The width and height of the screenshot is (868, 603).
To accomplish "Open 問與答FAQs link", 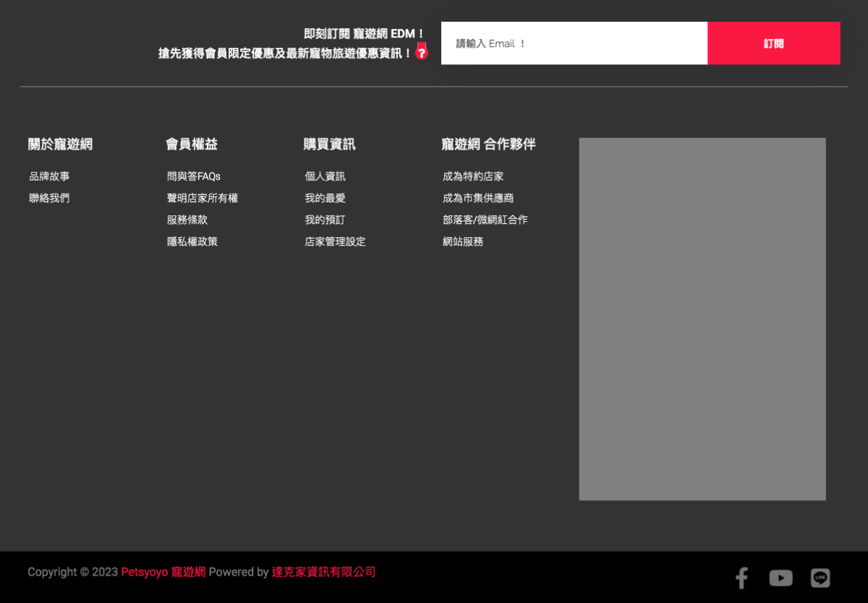I will point(193,176).
